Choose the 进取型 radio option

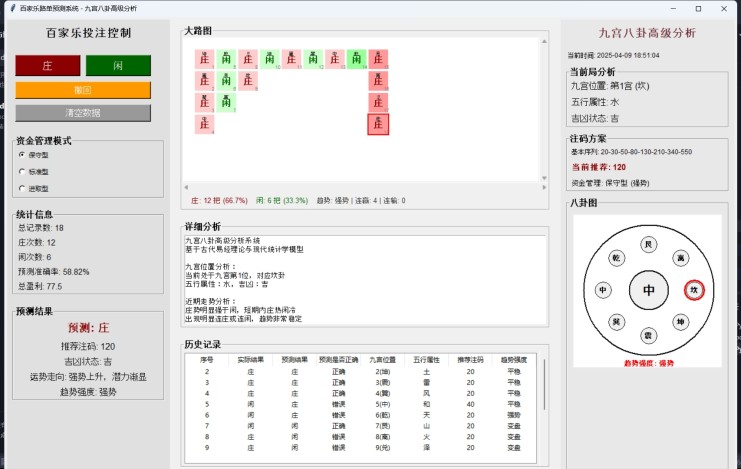[x=23, y=187]
